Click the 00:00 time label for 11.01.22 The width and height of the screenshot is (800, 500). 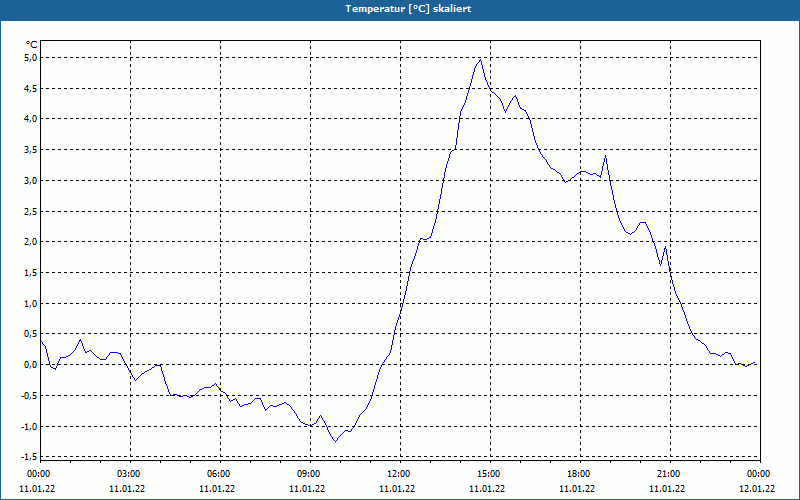tap(37, 474)
